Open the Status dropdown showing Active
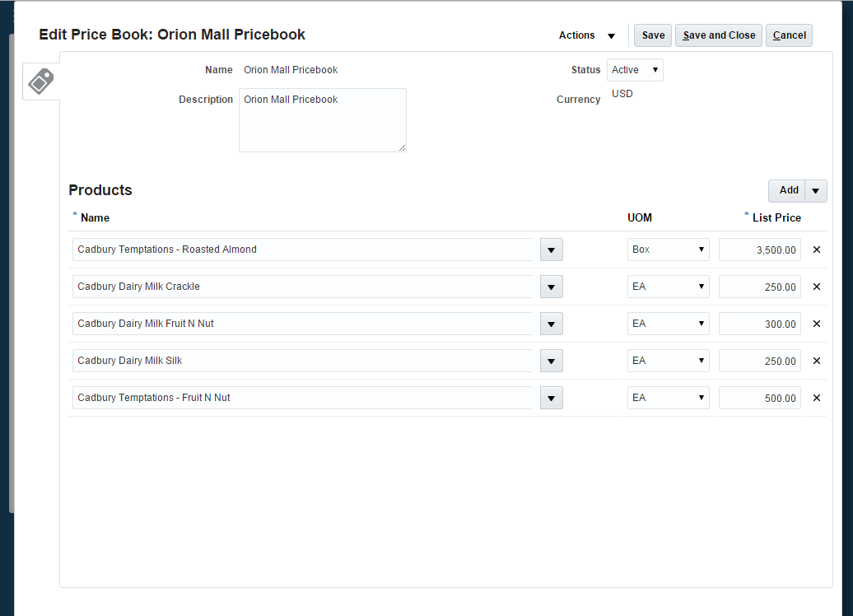The image size is (853, 616). [x=635, y=70]
